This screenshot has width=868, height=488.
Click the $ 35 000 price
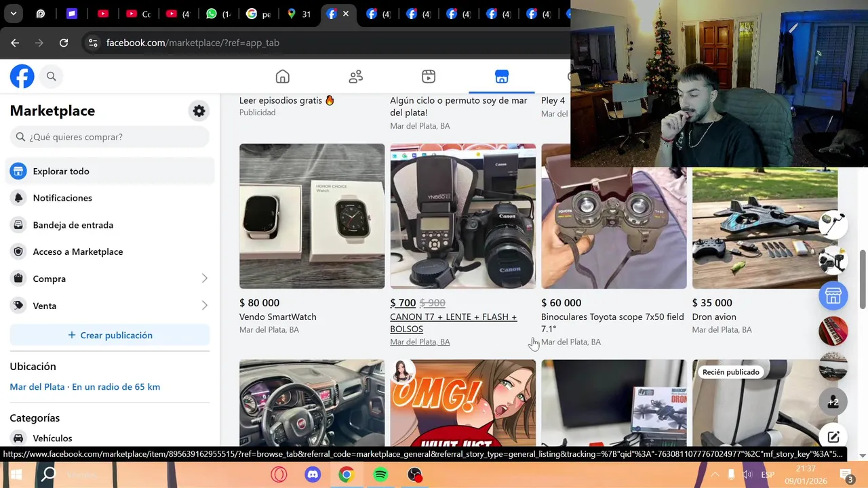coord(712,303)
